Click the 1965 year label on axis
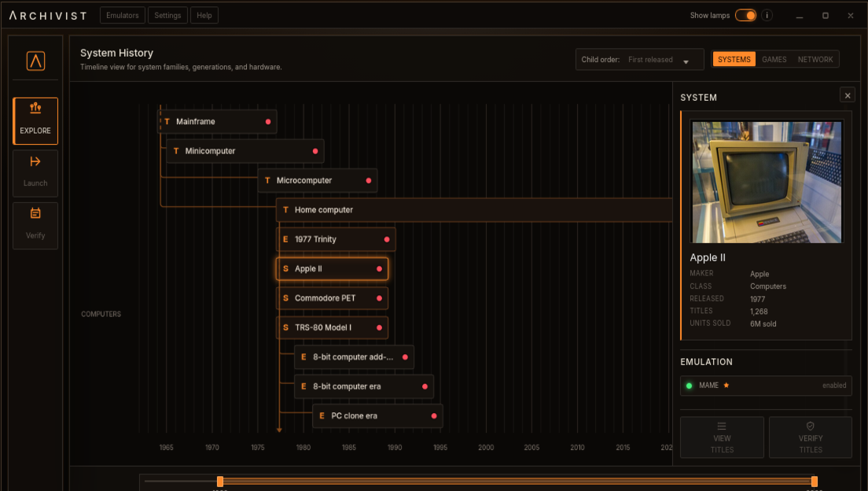Image resolution: width=868 pixels, height=491 pixels. click(x=166, y=447)
